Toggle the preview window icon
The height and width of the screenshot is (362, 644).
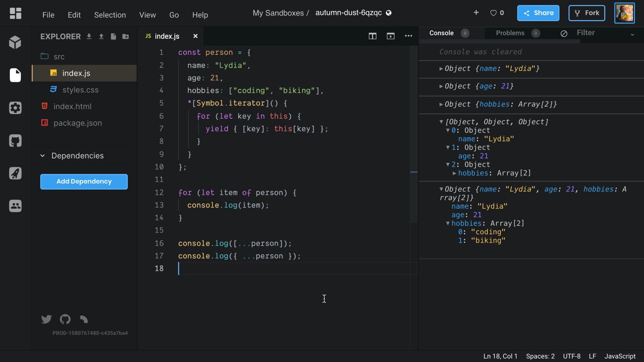point(390,36)
